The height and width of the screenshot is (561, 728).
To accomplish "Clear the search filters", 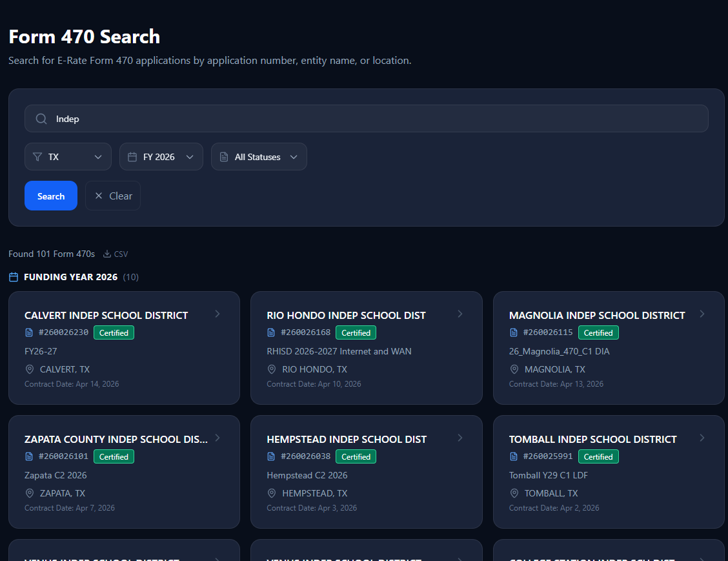I will pos(113,196).
